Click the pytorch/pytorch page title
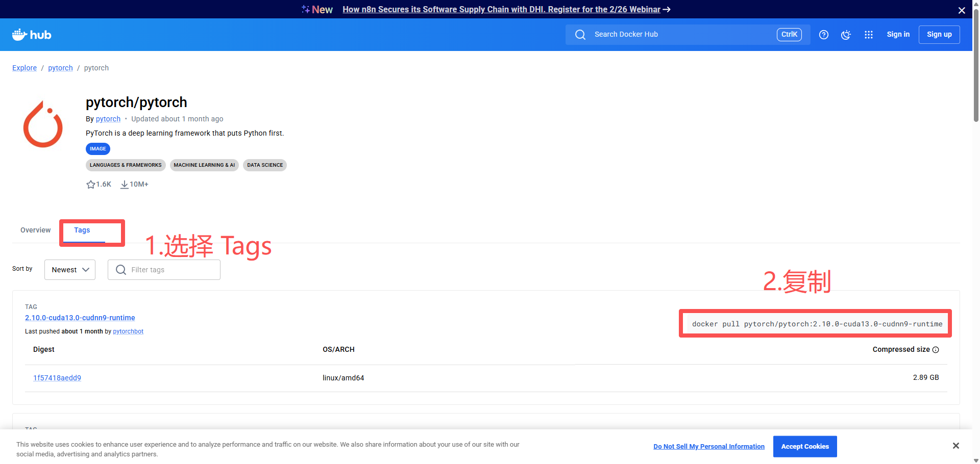This screenshot has width=980, height=464. [136, 102]
